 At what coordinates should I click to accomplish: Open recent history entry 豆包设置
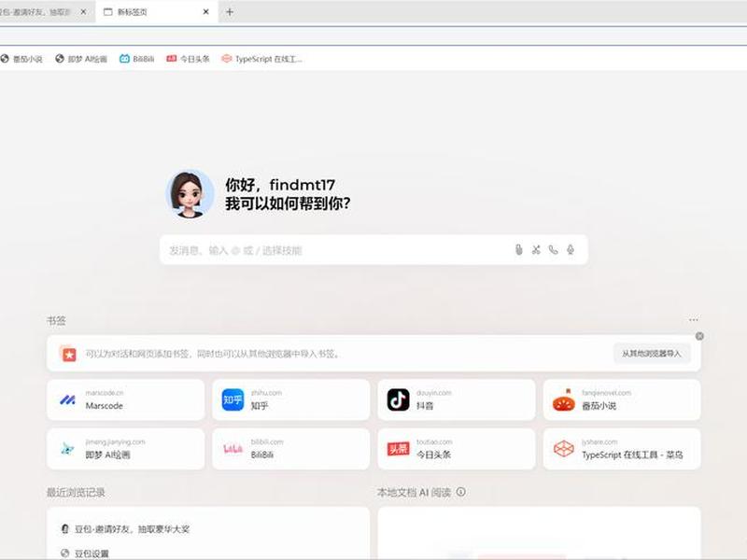tap(85, 553)
